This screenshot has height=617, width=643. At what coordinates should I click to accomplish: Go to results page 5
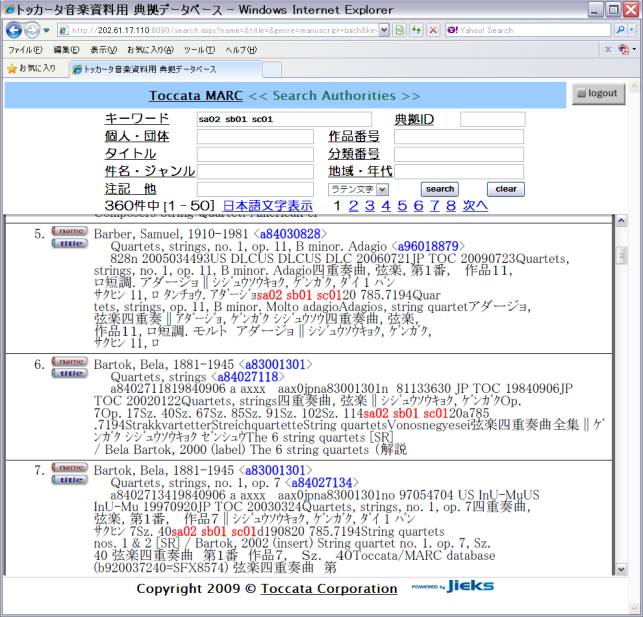point(402,205)
